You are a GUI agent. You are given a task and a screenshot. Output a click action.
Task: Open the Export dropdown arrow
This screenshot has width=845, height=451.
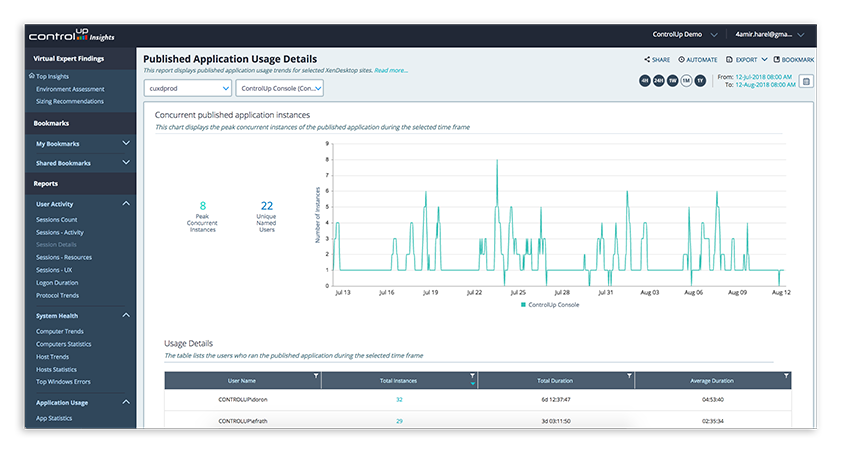764,60
